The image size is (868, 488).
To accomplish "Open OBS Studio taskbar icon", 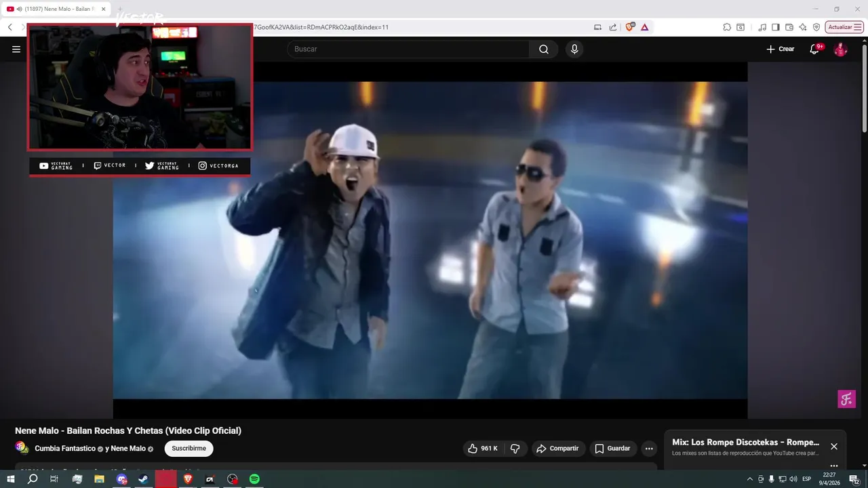I will point(232,479).
